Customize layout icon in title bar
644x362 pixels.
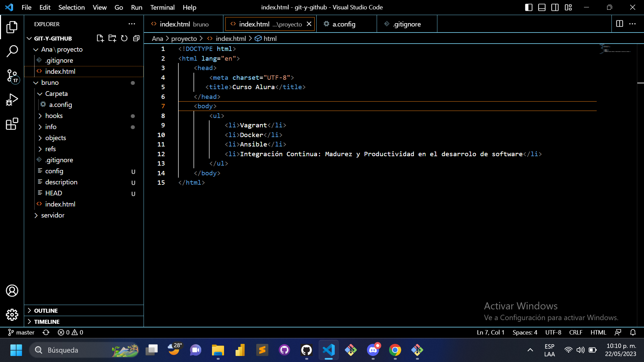tap(568, 7)
